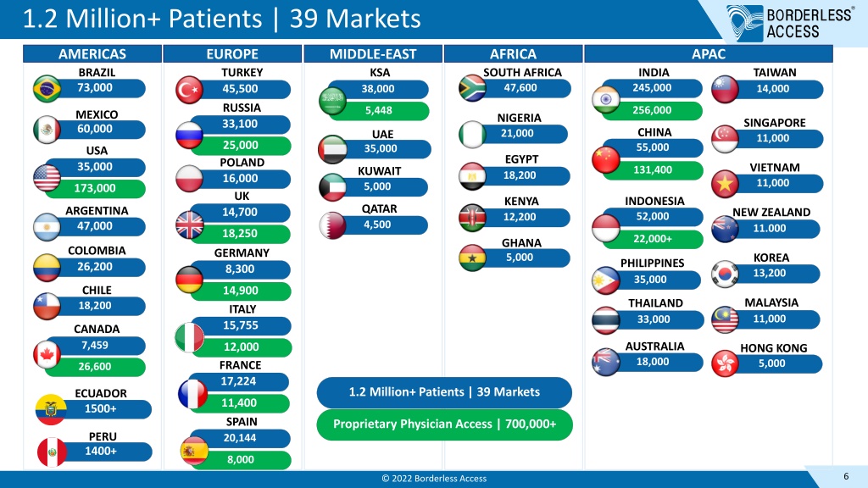The image size is (868, 488).
Task: Click the Hong Kong flag icon
Action: point(725,363)
